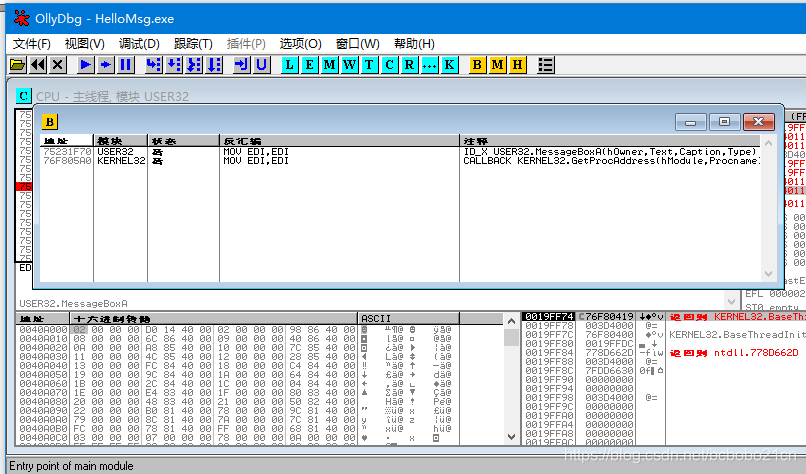806x474 pixels.
Task: Click the U execute till user code icon
Action: 262,65
